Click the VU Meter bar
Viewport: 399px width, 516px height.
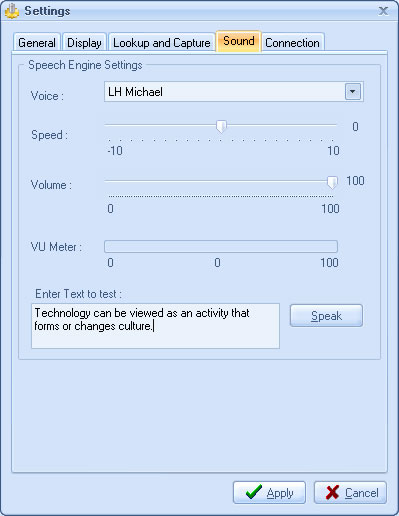pos(221,246)
